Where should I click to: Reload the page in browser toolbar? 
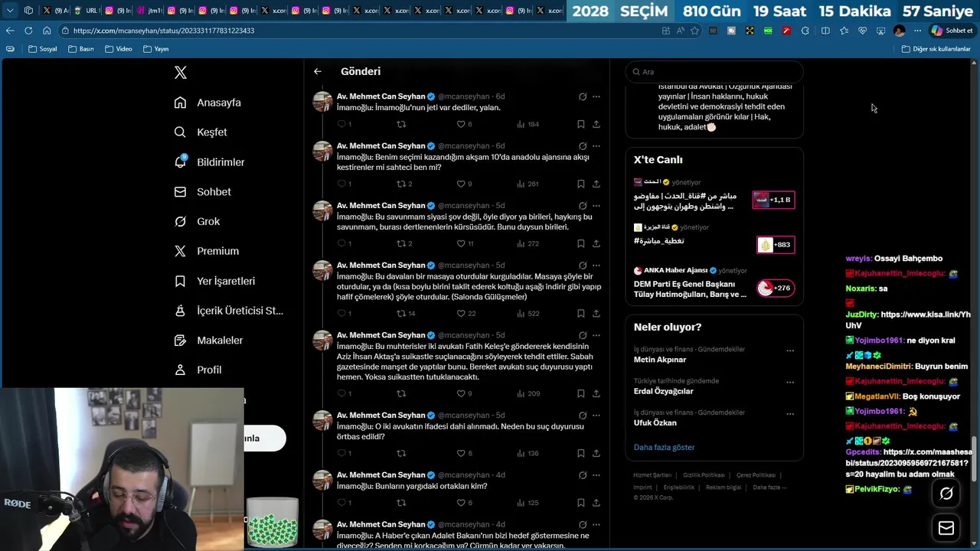(28, 31)
